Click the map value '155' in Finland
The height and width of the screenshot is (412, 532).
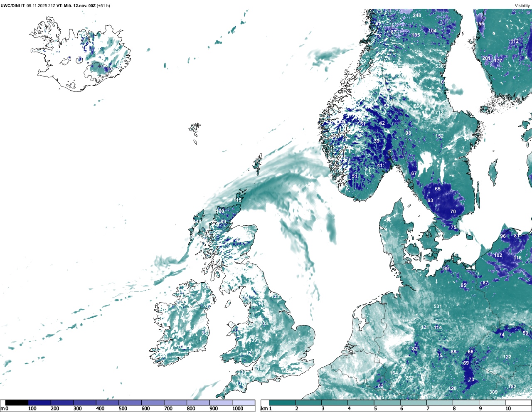tap(480, 24)
